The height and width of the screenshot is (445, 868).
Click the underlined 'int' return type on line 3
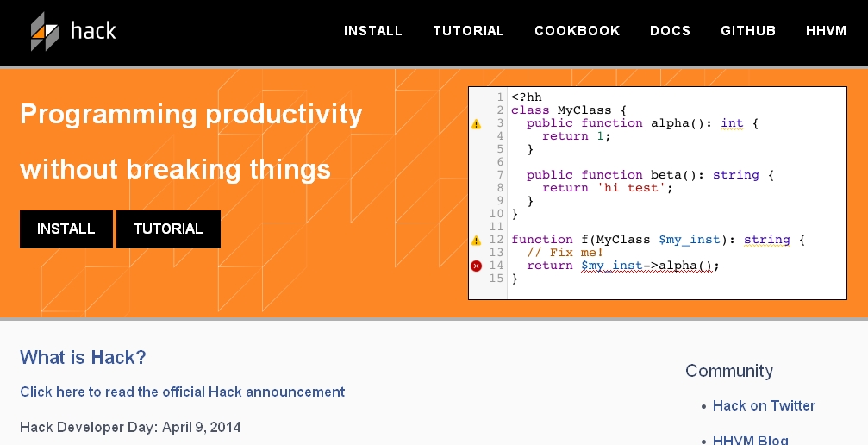[732, 123]
